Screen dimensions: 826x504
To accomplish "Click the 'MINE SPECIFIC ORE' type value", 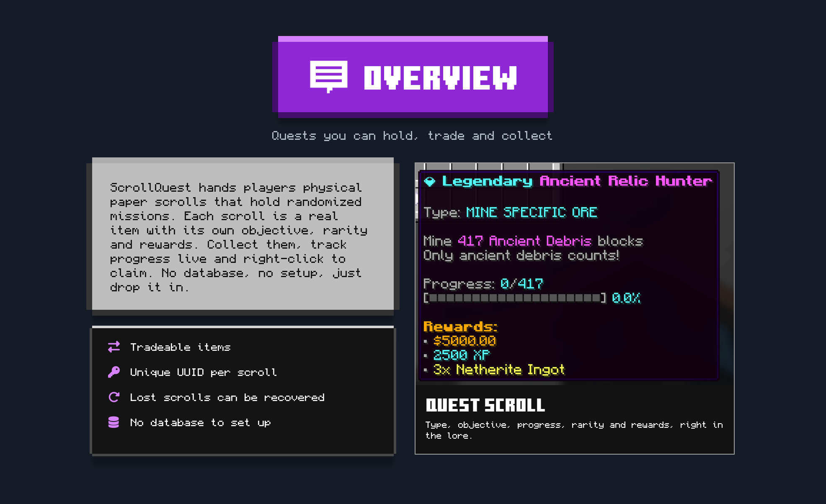I will pyautogui.click(x=532, y=212).
